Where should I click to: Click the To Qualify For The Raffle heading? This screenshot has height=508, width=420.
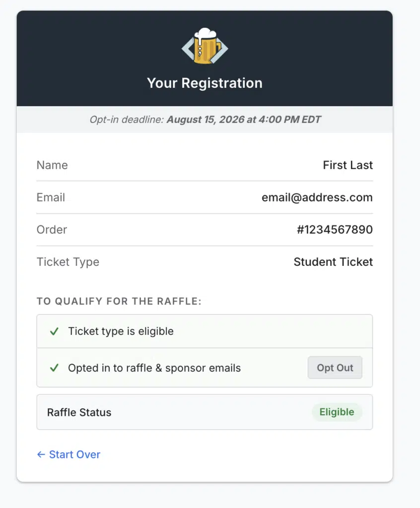[x=119, y=301]
